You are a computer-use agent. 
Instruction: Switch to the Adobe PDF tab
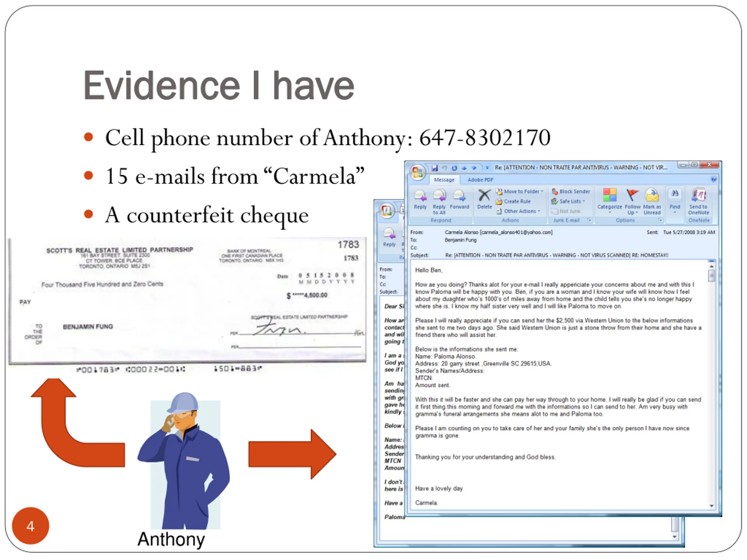480,180
